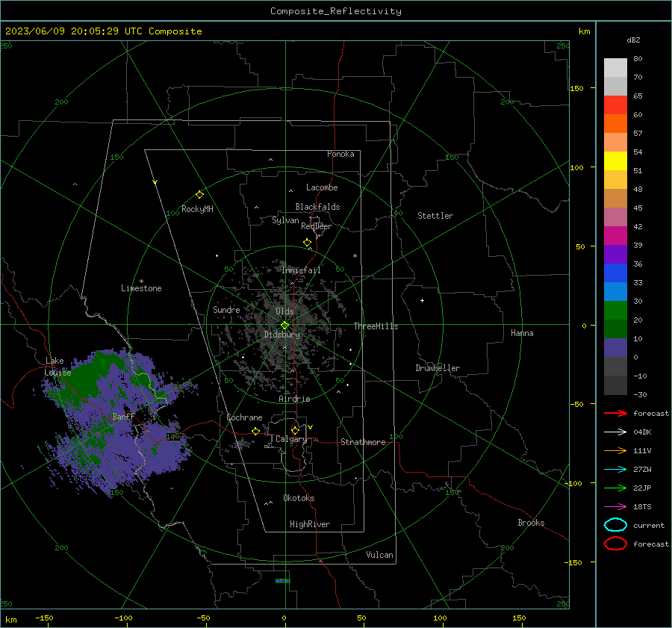Viewport: 672px width, 628px height.
Task: Select the yellow 51-54 dBZ color swatch
Action: tap(615, 161)
